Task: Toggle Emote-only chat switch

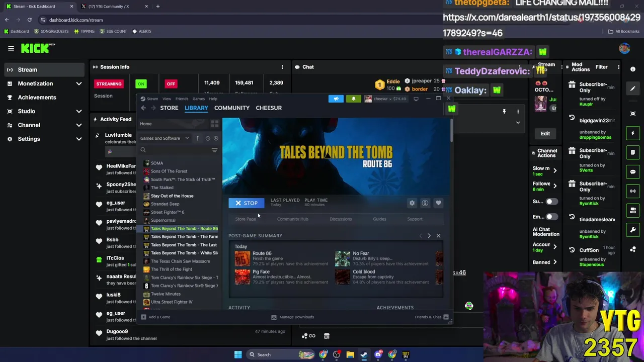Action: click(552, 217)
